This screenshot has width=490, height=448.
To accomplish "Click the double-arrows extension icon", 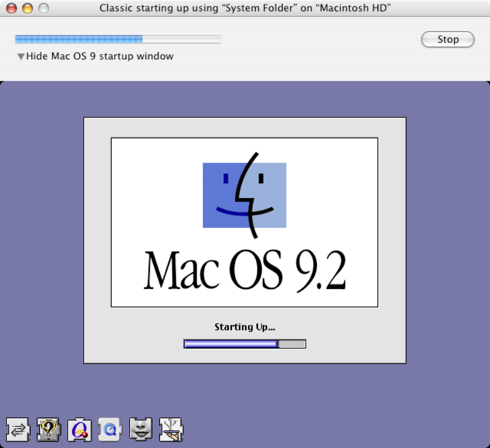I will pyautogui.click(x=18, y=429).
